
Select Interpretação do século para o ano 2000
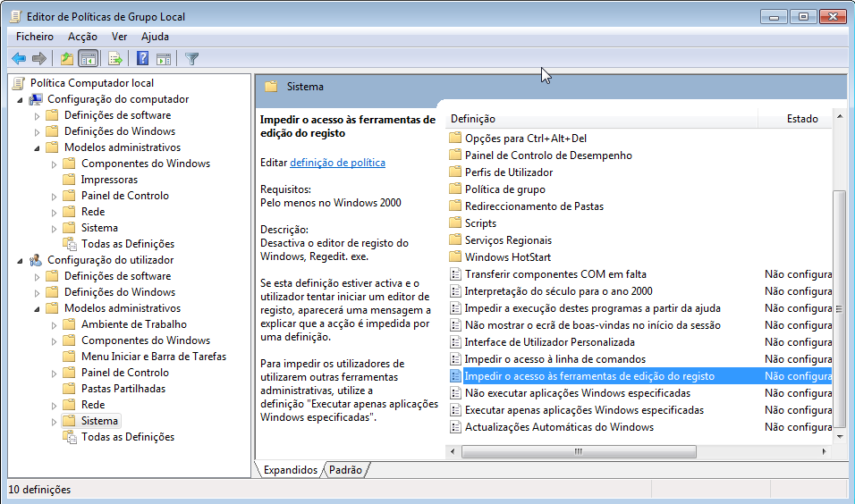click(558, 291)
